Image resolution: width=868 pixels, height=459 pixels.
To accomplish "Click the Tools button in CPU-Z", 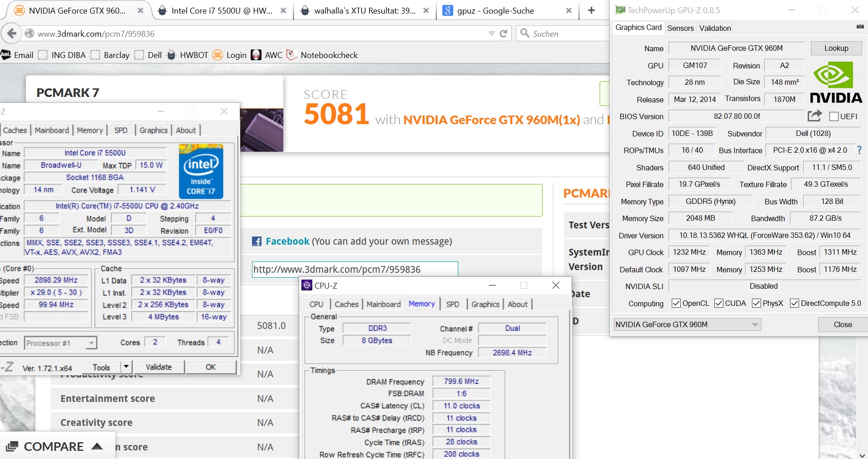I will [x=102, y=367].
